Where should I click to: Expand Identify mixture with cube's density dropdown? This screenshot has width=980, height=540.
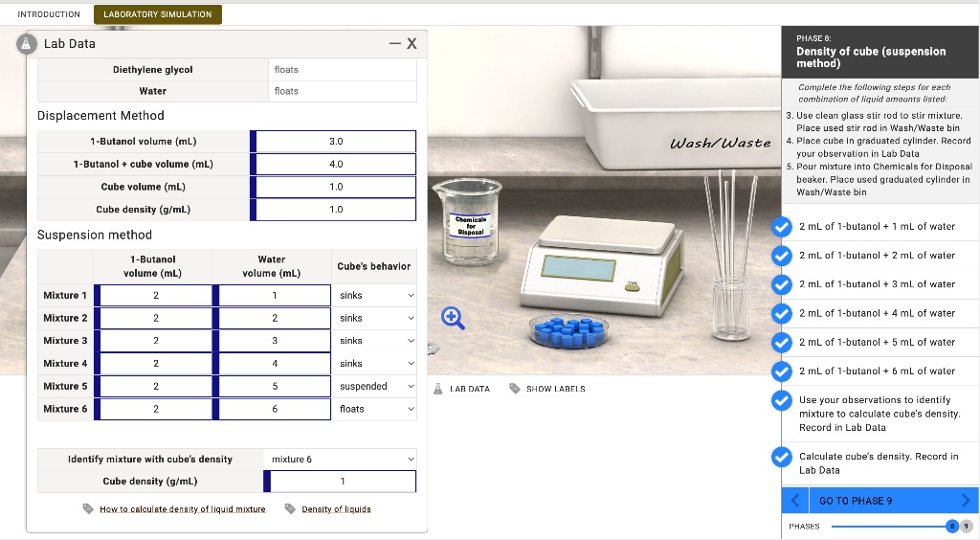coord(340,460)
